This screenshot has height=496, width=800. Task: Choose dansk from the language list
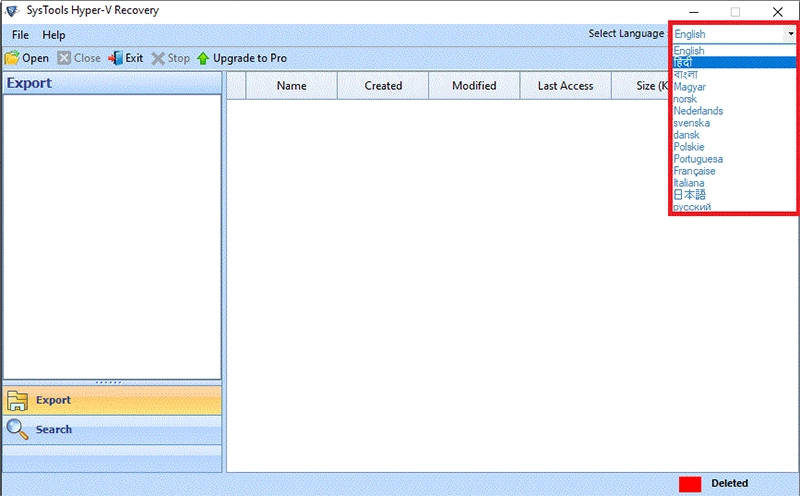(734, 135)
